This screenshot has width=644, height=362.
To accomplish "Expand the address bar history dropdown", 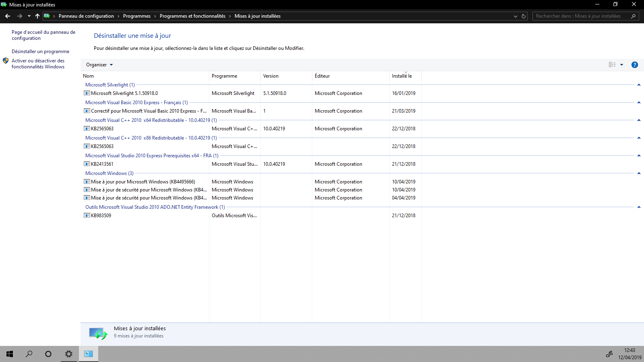I will (x=515, y=16).
